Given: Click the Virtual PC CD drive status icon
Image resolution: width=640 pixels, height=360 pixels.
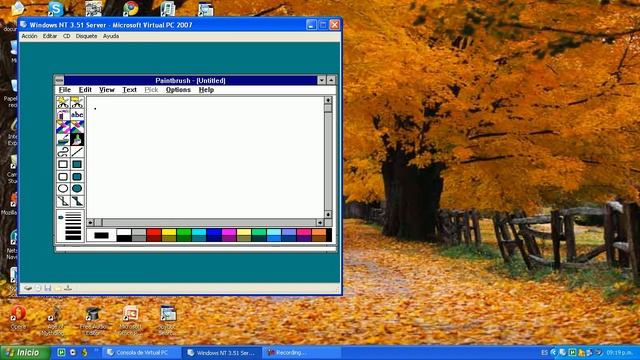Looking at the screenshot, I should 38,288.
